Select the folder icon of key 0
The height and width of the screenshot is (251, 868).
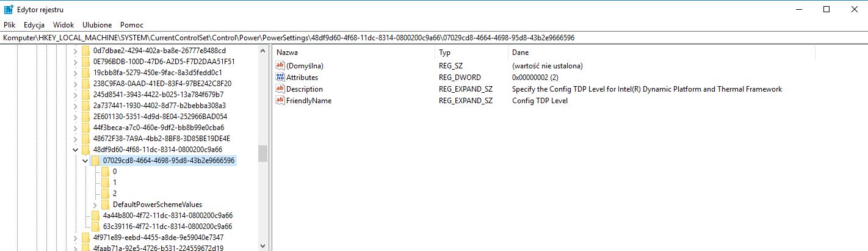click(x=106, y=172)
